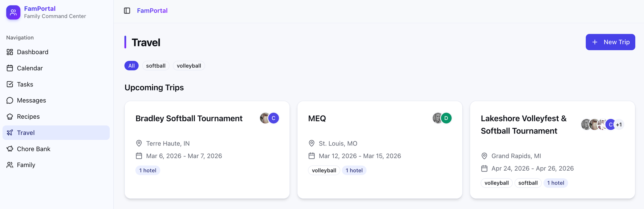Click the FamPortal logo icon
644x209 pixels.
(13, 12)
